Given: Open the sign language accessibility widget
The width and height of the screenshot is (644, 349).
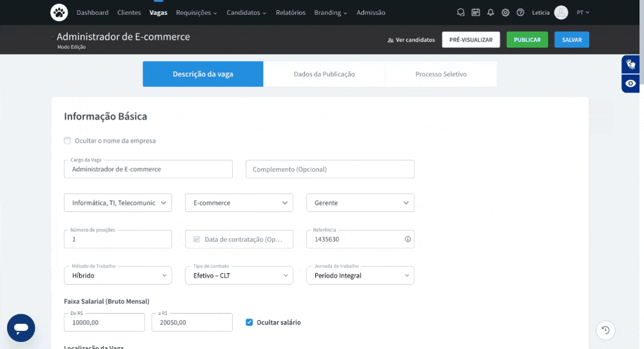Looking at the screenshot, I should [630, 64].
